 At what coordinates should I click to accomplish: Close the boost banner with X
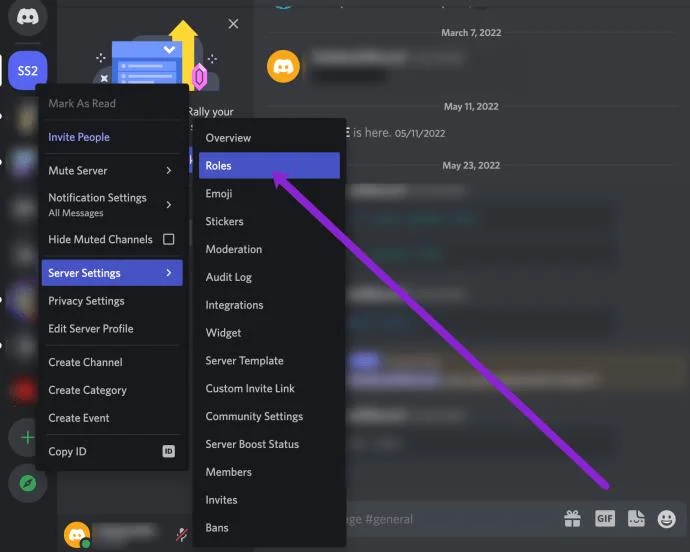pos(233,24)
